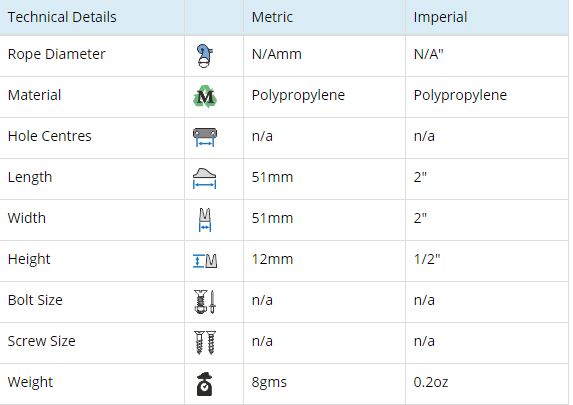
Task: Select the Imperial column header
Action: (x=440, y=17)
